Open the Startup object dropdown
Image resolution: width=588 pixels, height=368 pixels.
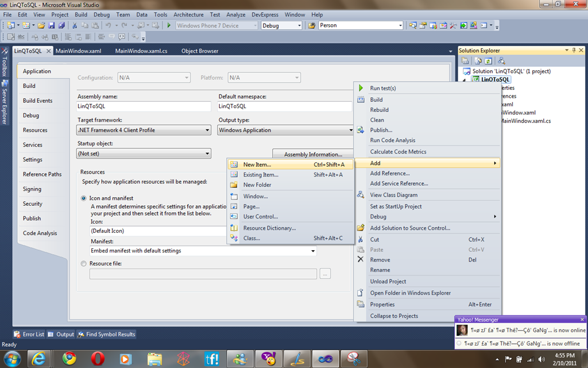[x=144, y=154]
